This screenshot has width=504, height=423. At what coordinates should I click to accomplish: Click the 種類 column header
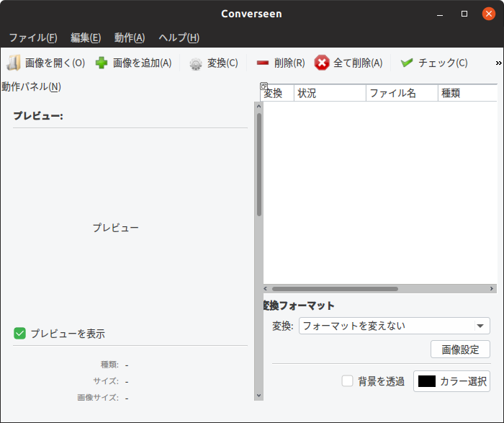tap(468, 93)
